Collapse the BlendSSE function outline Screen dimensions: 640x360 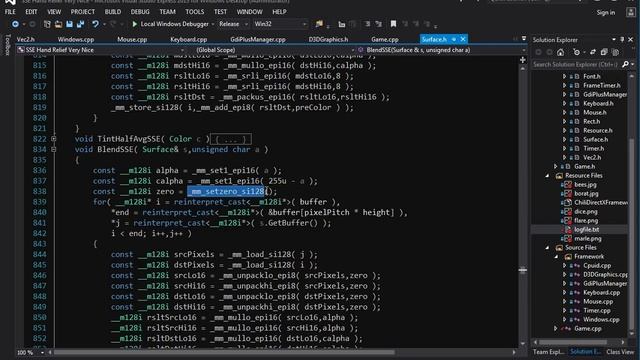[53, 149]
